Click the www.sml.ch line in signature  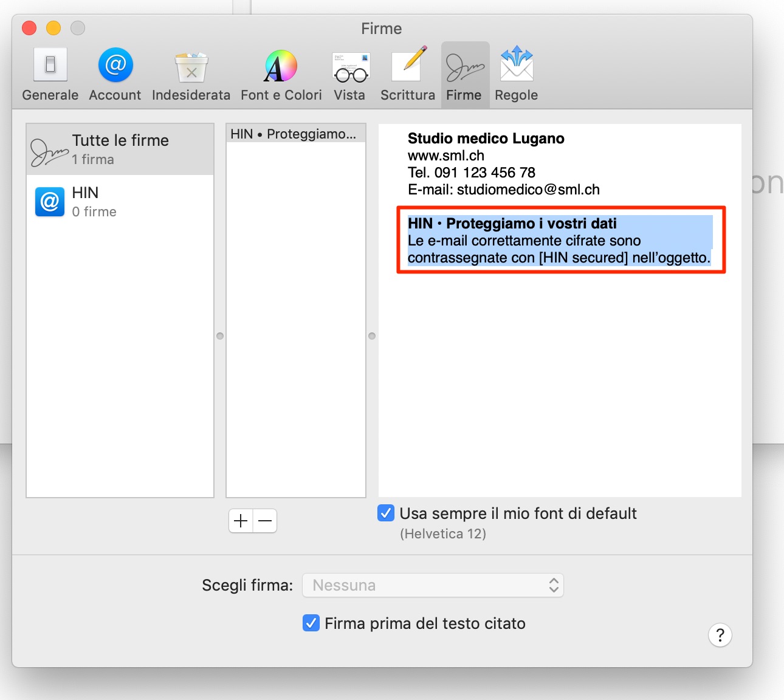coord(446,156)
